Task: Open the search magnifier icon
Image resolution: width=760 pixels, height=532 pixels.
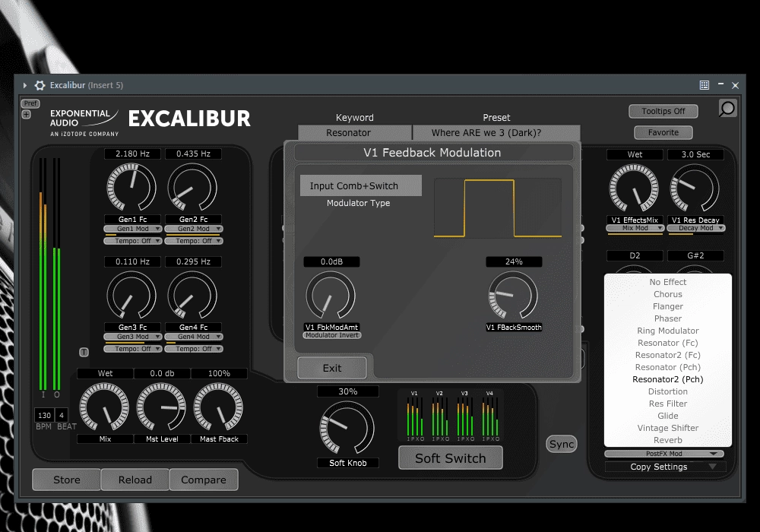Action: [x=727, y=108]
